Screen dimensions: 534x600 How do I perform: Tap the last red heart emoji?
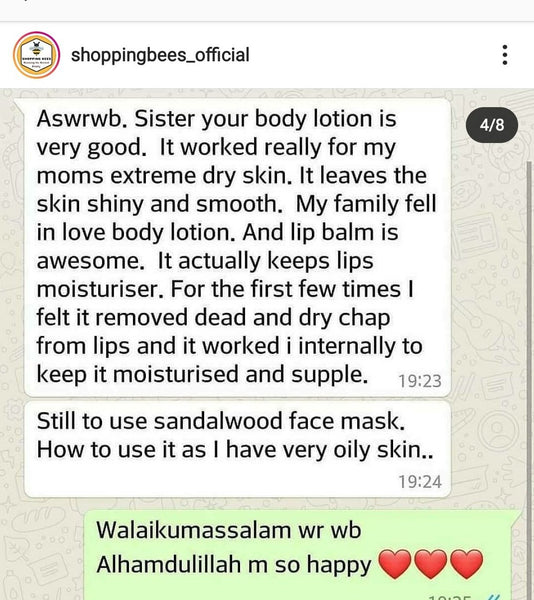[x=466, y=564]
